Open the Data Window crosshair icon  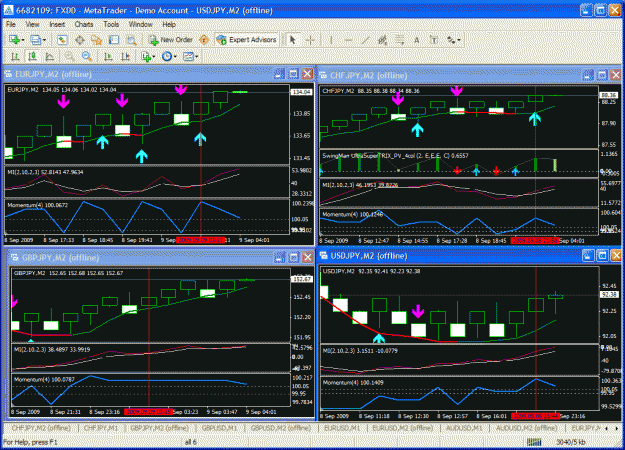(79, 40)
